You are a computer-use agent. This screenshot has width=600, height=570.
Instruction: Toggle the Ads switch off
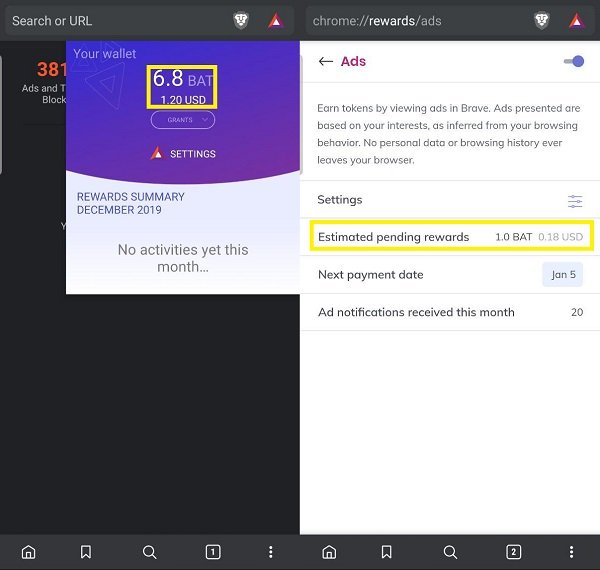[574, 61]
